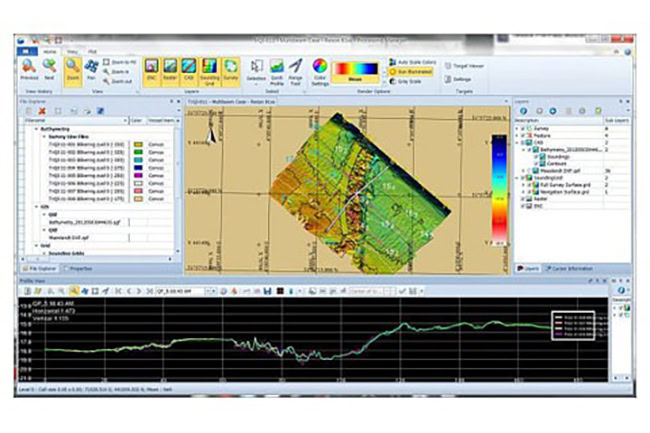Screen dimensions: 650x433
Task: Click the yellow color swatch of first file
Action: pos(139,144)
